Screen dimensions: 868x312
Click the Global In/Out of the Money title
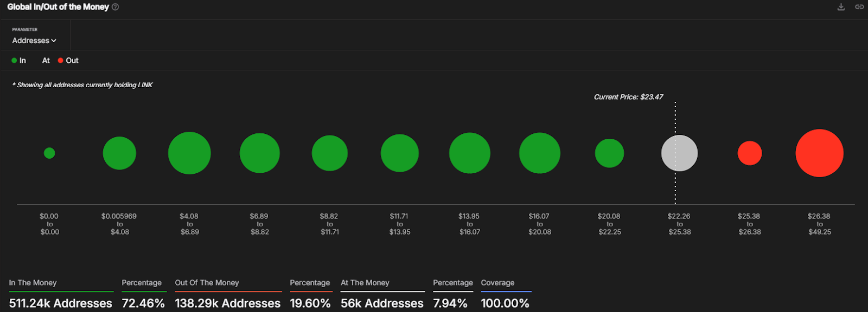pos(58,7)
